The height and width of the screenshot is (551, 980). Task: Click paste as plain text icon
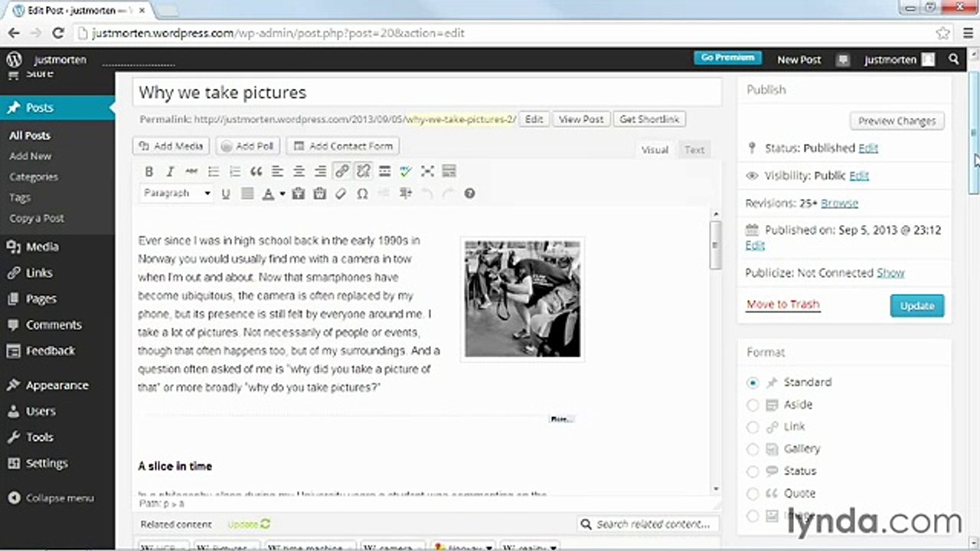[299, 194]
